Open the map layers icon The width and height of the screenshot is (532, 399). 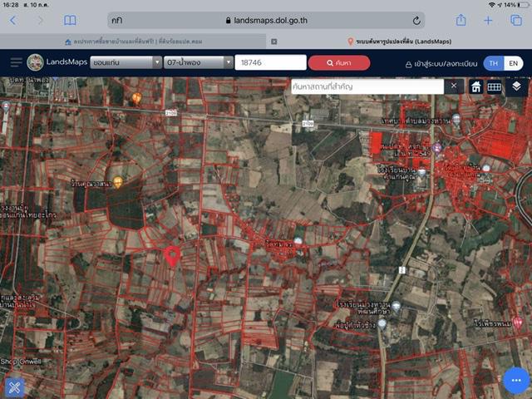[x=516, y=86]
